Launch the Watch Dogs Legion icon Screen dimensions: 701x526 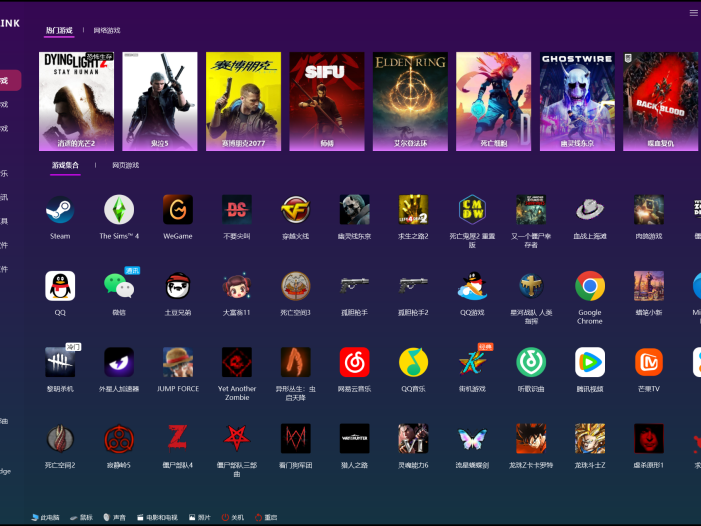(x=296, y=438)
